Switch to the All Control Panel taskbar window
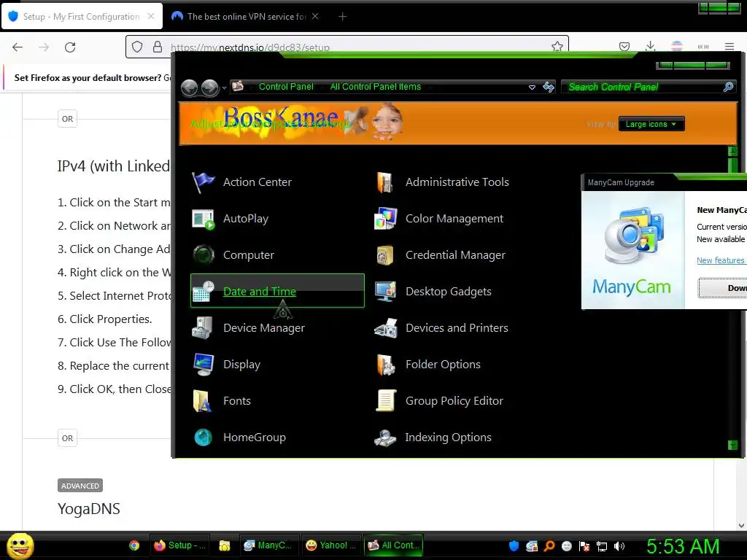This screenshot has height=560, width=747. (x=393, y=545)
